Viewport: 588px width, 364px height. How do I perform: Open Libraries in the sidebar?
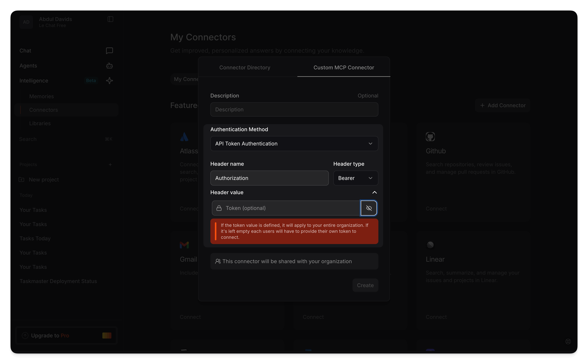coord(40,123)
